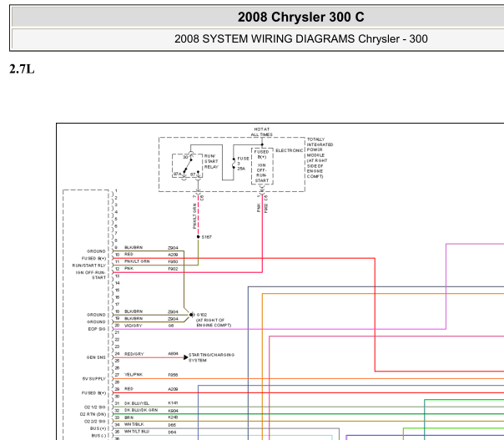Click the "DK BLU/YEL" wire color on pin 31
Viewport: 504px width, 440px height.
click(x=137, y=403)
